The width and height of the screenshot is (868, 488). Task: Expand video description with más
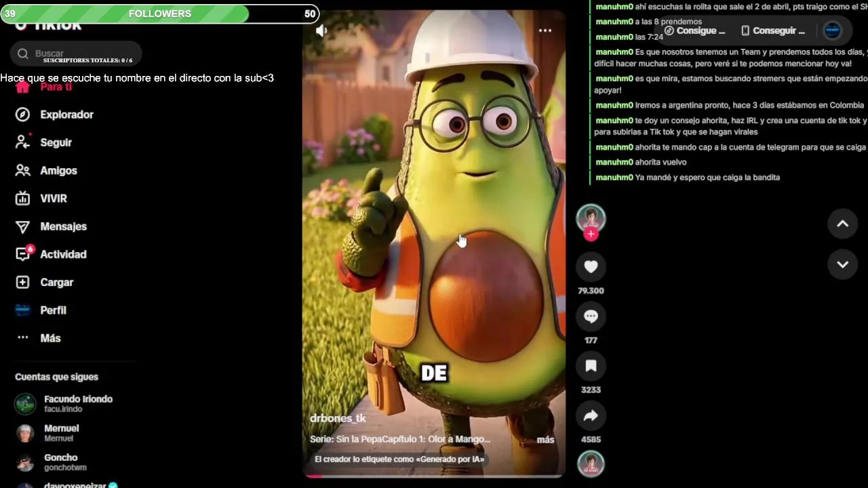point(545,440)
